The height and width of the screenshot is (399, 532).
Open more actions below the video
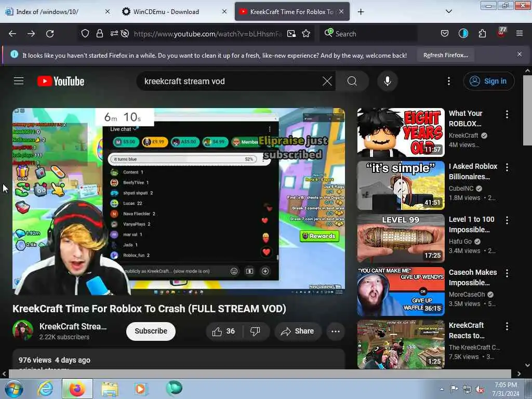tap(335, 331)
